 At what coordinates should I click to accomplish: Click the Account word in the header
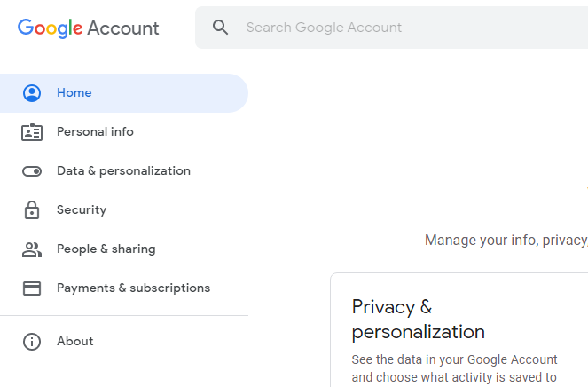pos(123,28)
